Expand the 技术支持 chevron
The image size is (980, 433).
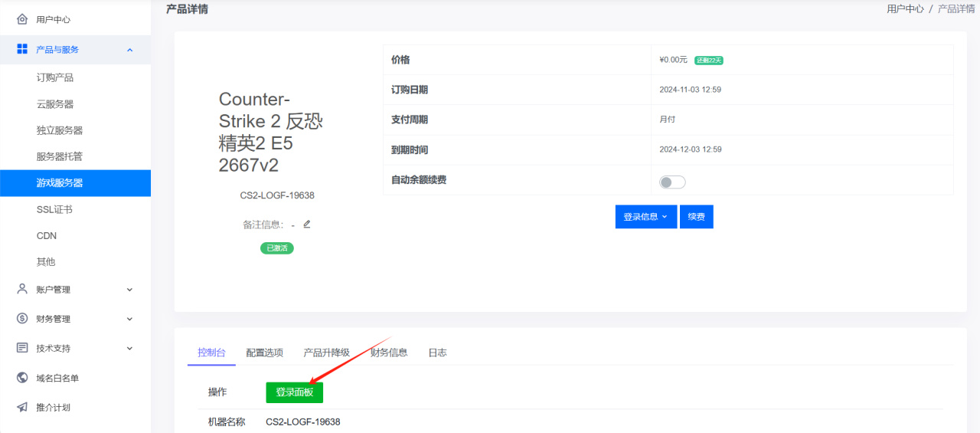[x=129, y=348]
